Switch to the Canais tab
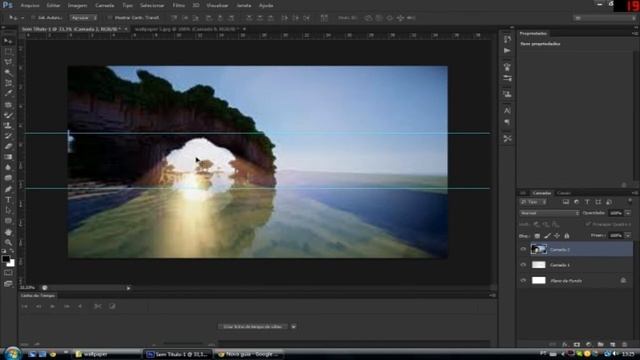This screenshot has height=360, width=640. coord(564,193)
